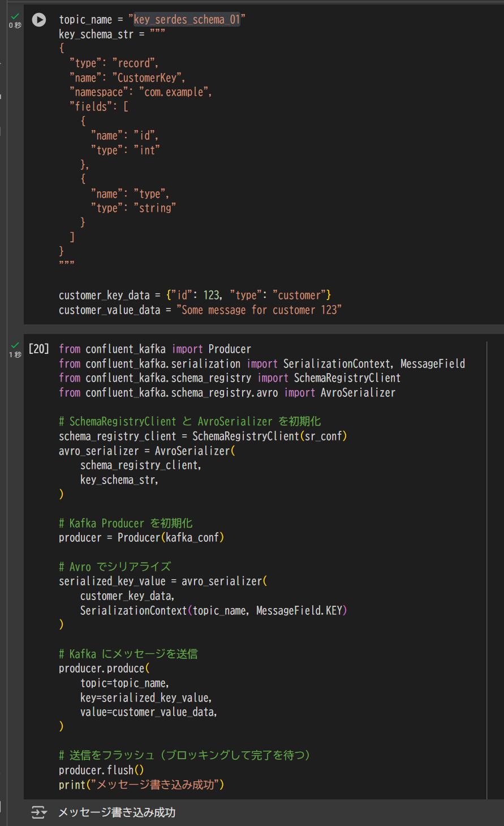Image resolution: width=504 pixels, height=826 pixels.
Task: Click the "type": "int" line
Action: [126, 150]
